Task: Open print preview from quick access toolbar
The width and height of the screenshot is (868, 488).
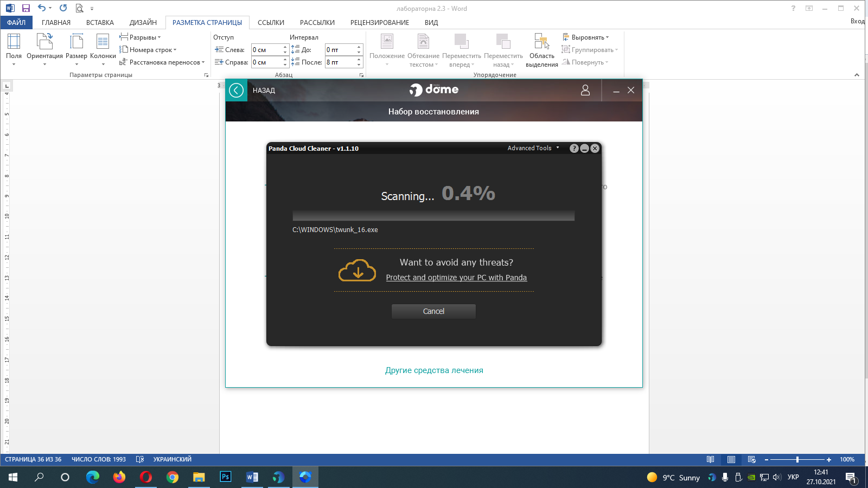Action: pyautogui.click(x=80, y=8)
